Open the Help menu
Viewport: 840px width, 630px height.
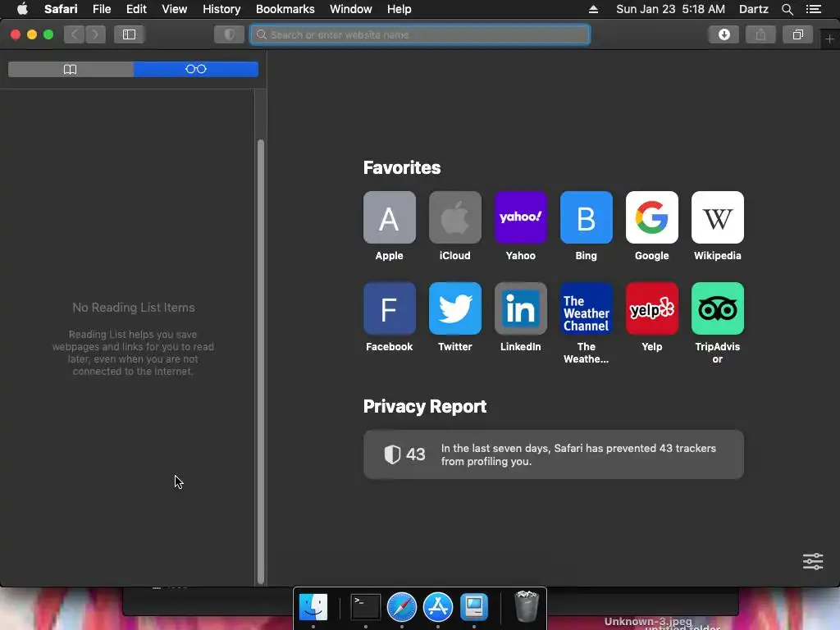tap(399, 9)
